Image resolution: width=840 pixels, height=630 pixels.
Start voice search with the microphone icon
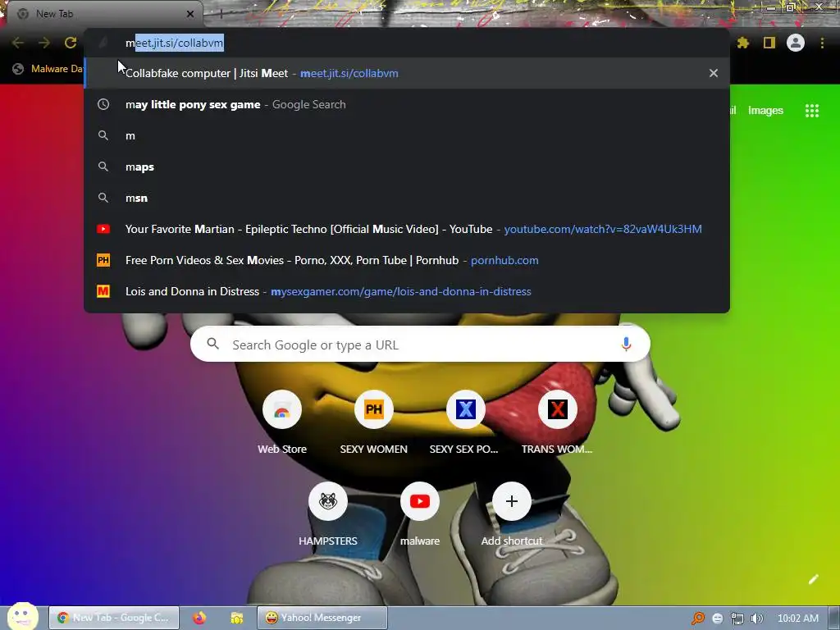[626, 345]
